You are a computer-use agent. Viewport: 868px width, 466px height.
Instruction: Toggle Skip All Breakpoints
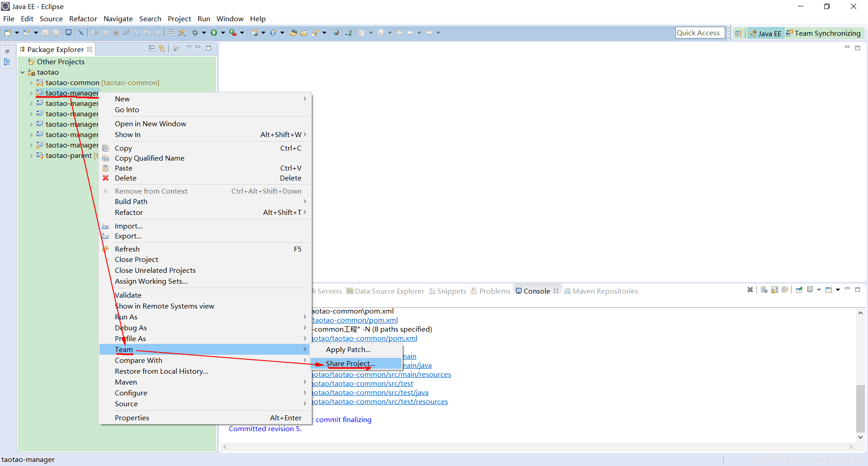[81, 33]
